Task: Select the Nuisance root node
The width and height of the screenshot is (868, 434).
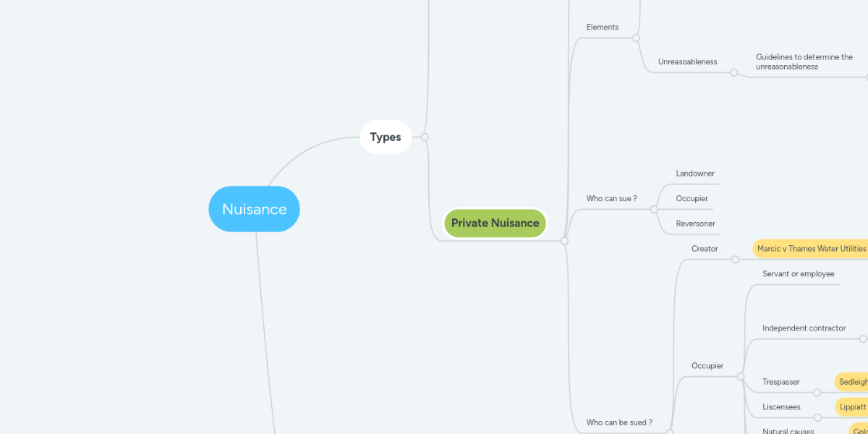Action: tap(254, 208)
